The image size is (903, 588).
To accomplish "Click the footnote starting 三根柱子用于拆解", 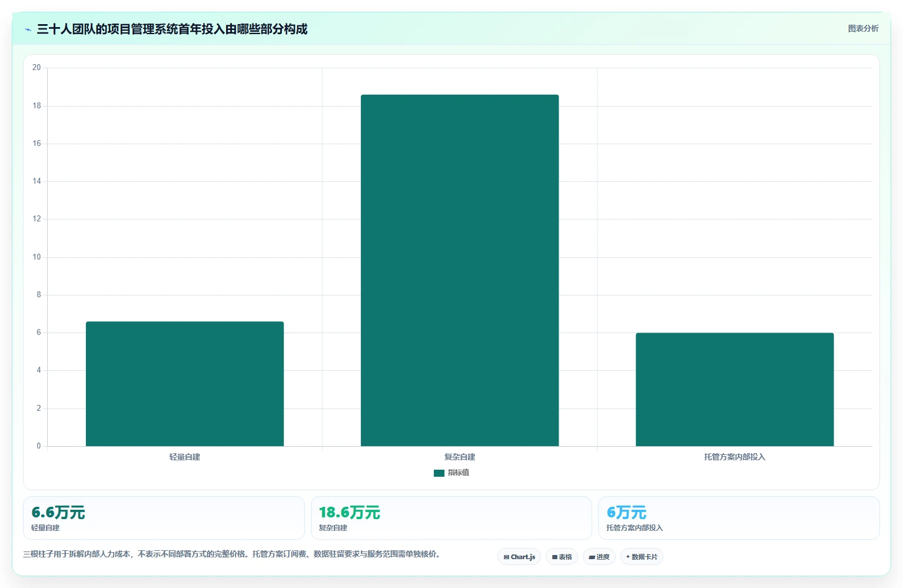I will (232, 554).
